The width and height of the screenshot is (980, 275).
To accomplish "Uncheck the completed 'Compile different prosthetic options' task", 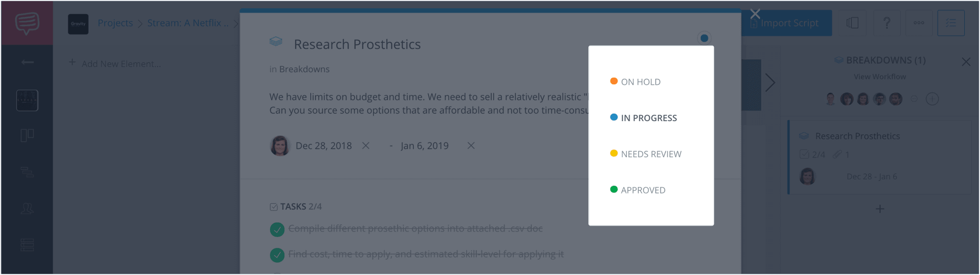I will 277,229.
